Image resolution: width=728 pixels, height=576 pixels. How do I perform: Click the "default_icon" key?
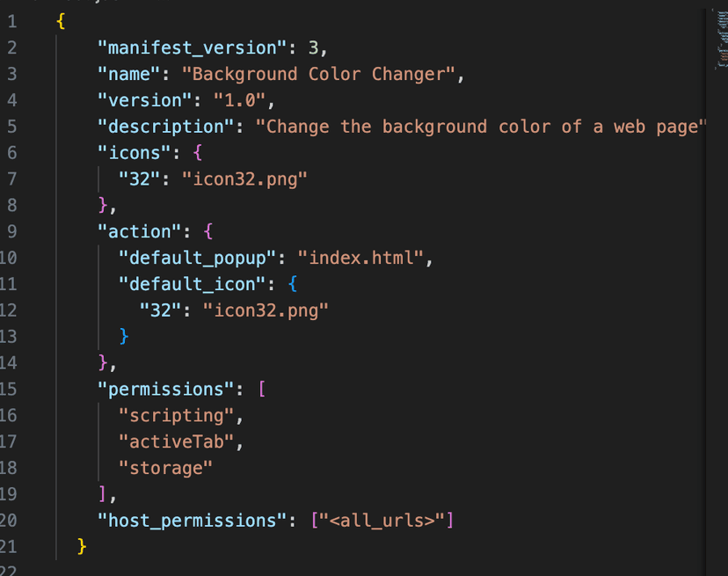point(193,284)
